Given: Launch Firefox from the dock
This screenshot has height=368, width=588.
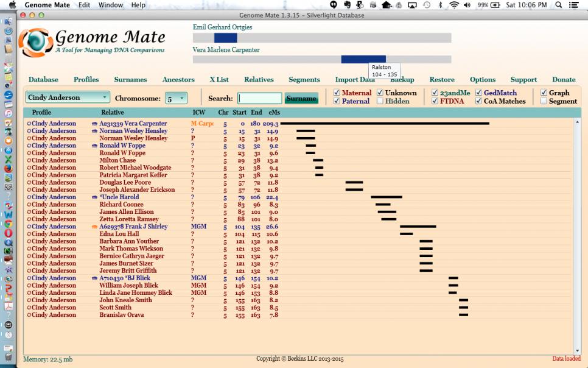Looking at the screenshot, I should (9, 168).
